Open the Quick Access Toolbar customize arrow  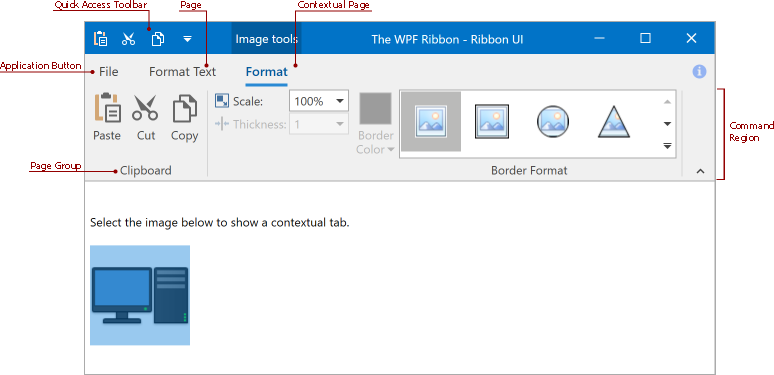(187, 38)
